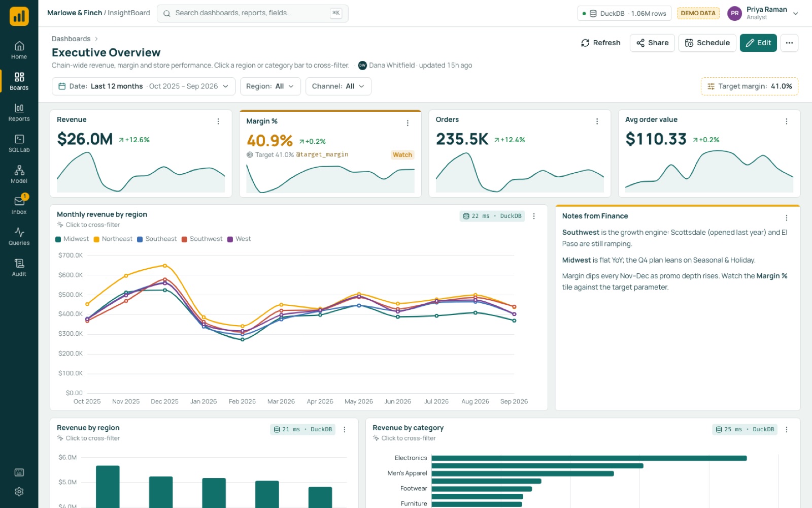Image resolution: width=812 pixels, height=508 pixels.
Task: Click the DEMO DATA badge
Action: click(698, 13)
